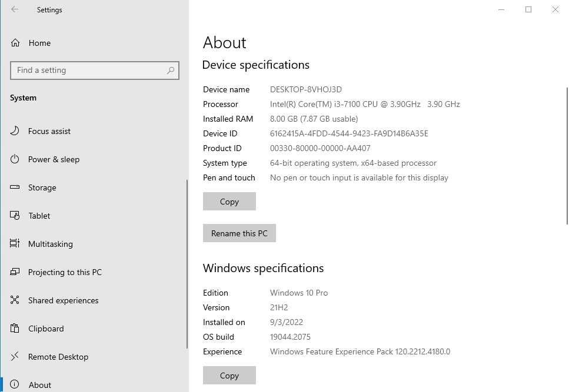Click installed RAM value 8.00 GB
Screen dimensions: 569x392
pos(314,119)
